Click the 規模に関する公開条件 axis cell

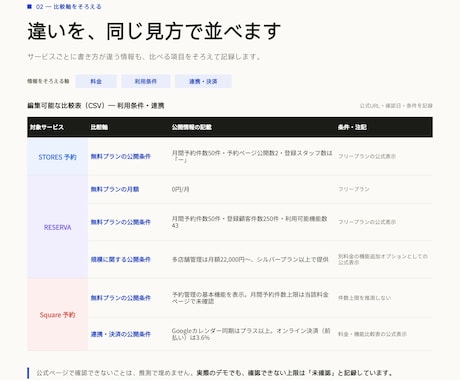pos(121,259)
